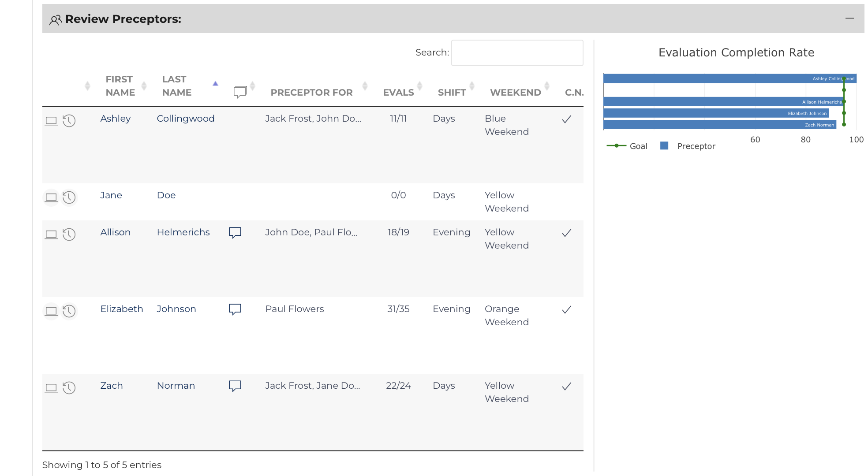View history icon for Zach Norman
868x476 pixels.
[x=69, y=388]
